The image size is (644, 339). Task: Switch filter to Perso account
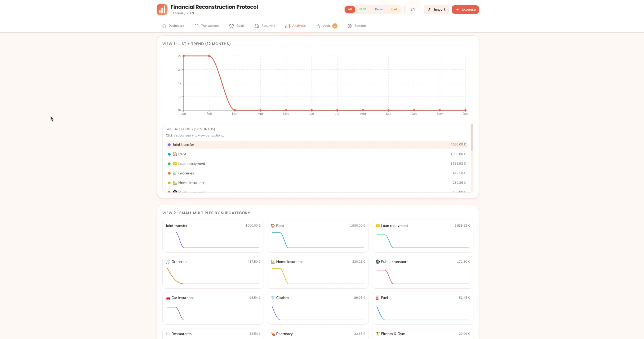tap(379, 10)
